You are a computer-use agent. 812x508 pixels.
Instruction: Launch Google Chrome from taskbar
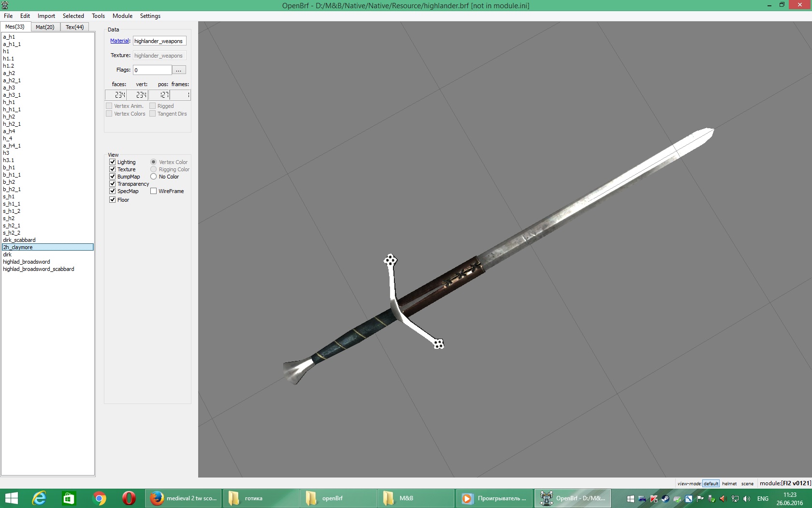point(99,498)
